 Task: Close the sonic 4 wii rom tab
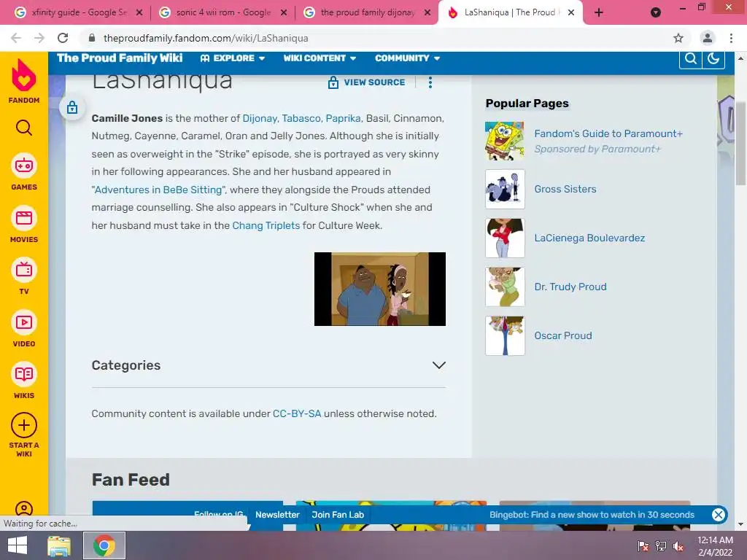tap(284, 13)
